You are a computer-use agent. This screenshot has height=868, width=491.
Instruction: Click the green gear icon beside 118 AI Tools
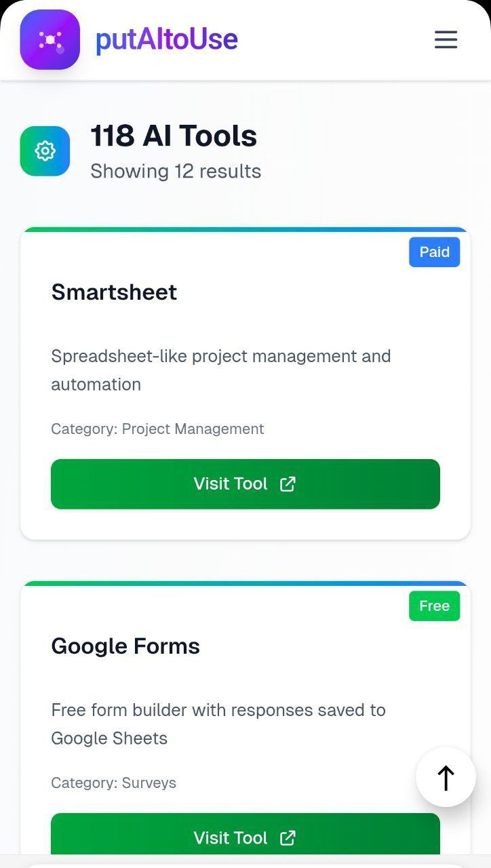coord(45,151)
